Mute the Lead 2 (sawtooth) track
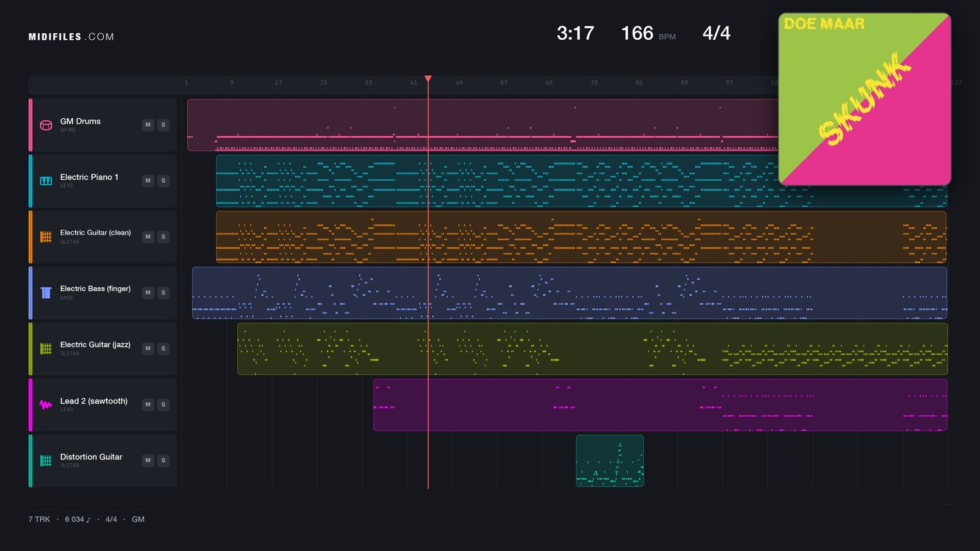 [x=148, y=405]
